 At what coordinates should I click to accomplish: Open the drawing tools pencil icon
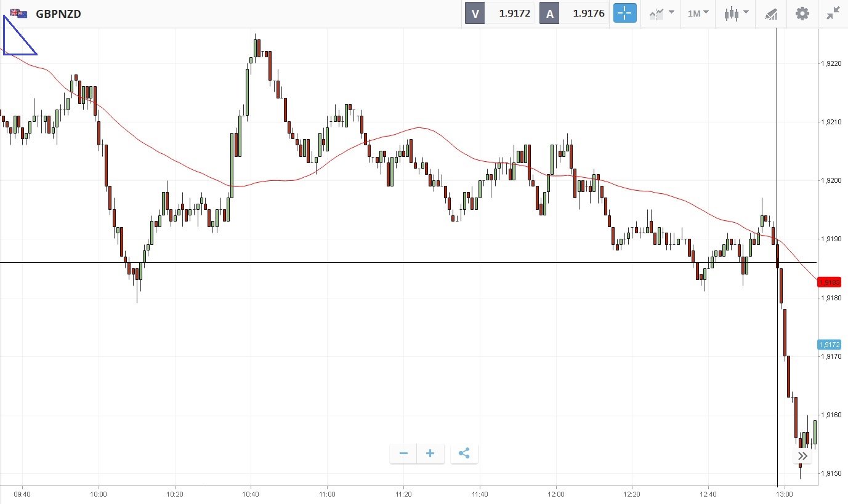(770, 14)
